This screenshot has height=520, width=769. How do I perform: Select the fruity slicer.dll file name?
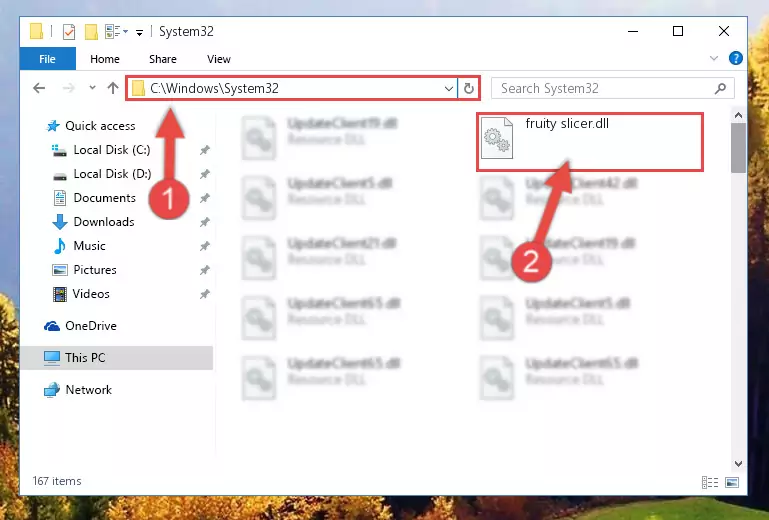click(x=567, y=124)
